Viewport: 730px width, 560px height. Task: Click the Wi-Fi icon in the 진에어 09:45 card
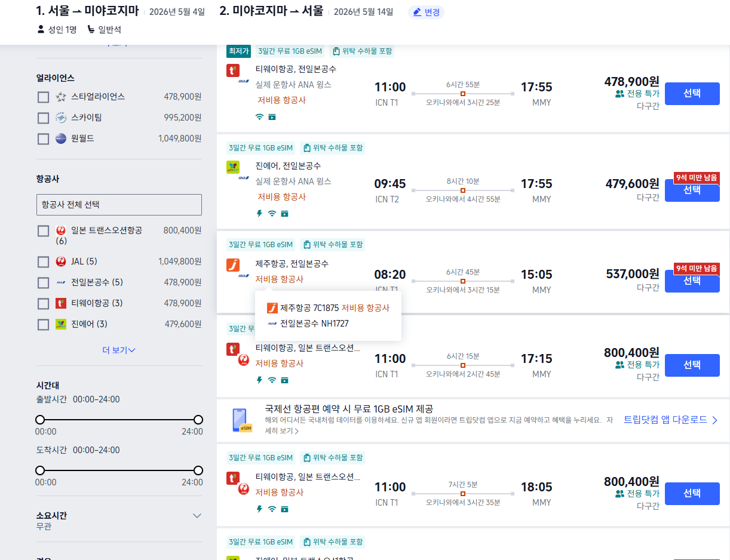click(x=272, y=214)
